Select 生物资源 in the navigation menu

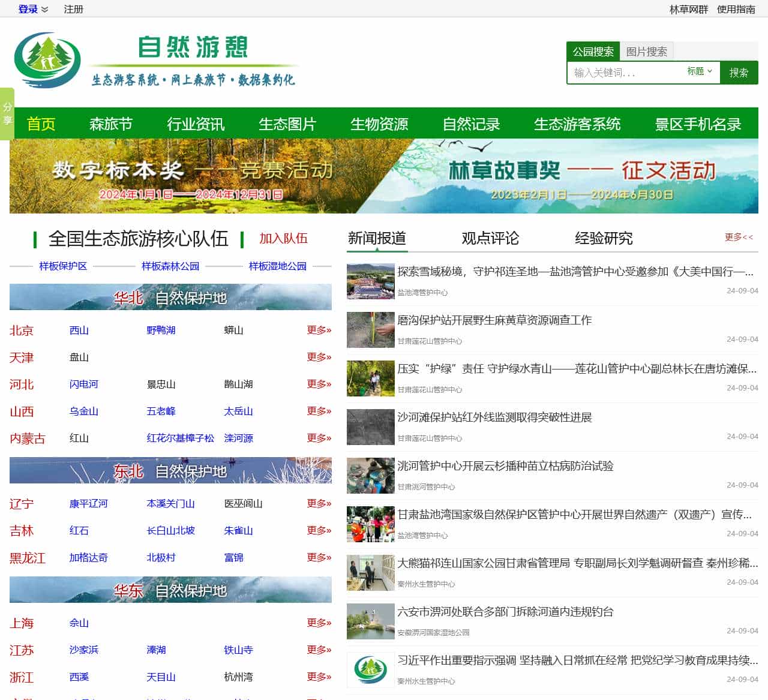(379, 124)
